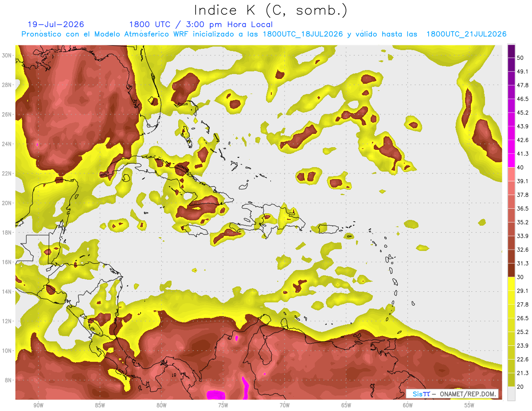Image resolution: width=532 pixels, height=411 pixels.
Task: Click the colorbar value '25.2'
Action: [522, 332]
